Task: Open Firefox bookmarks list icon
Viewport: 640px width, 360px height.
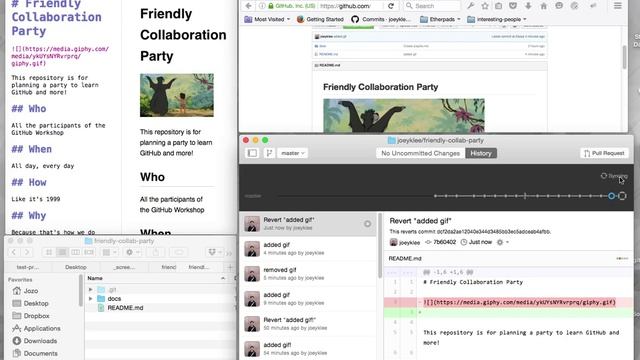Action: point(498,6)
